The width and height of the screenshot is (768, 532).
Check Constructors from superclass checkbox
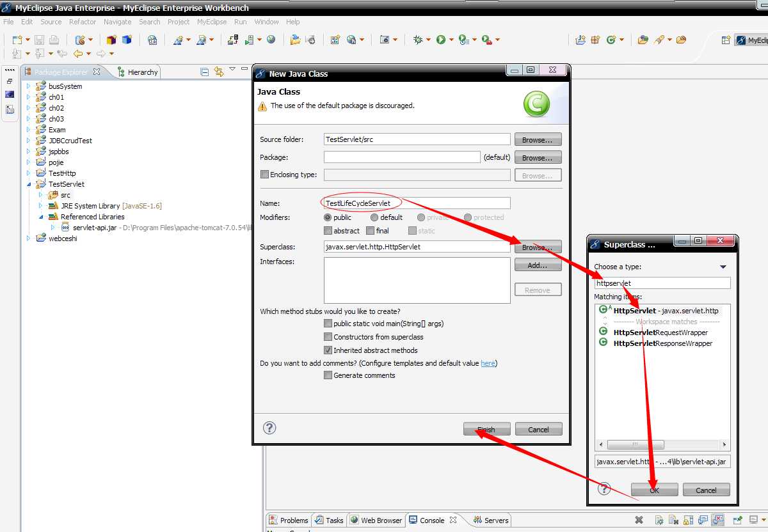click(x=328, y=337)
